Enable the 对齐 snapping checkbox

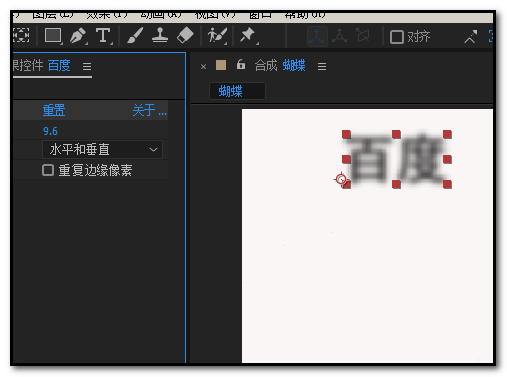point(397,37)
